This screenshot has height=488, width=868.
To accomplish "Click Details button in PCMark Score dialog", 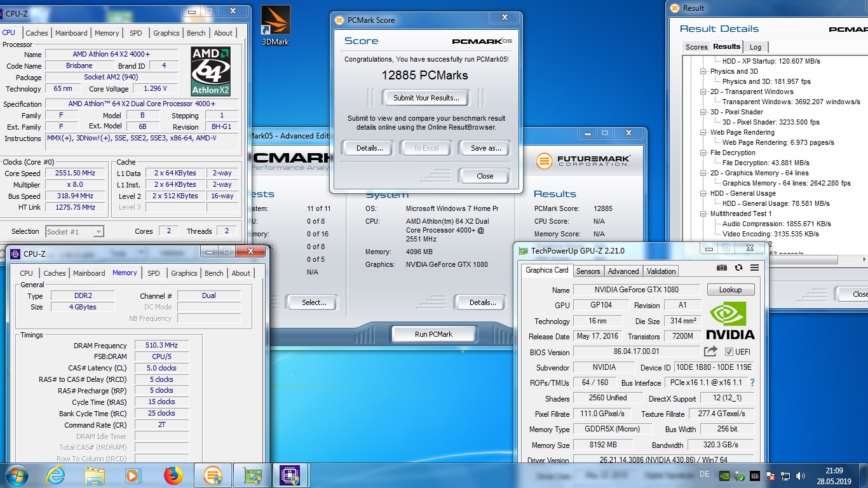I will tap(369, 148).
